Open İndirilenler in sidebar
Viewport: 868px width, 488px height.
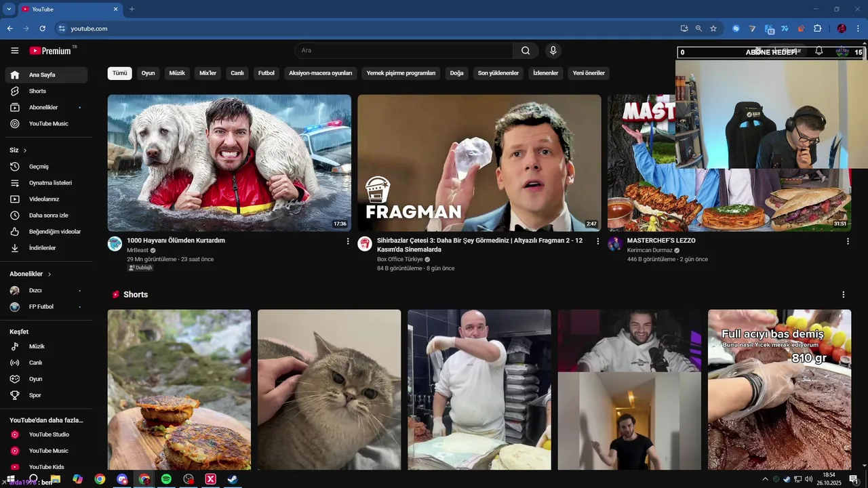[x=46, y=248]
